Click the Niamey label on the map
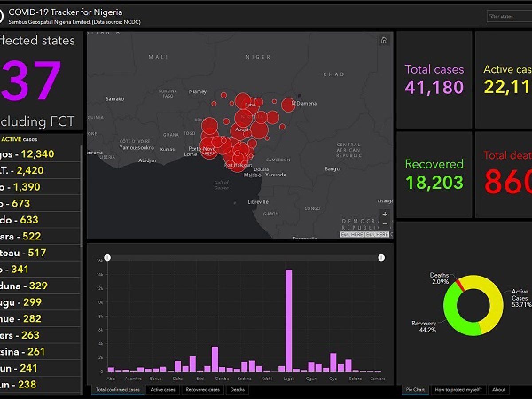The width and height of the screenshot is (532, 399). (x=198, y=91)
